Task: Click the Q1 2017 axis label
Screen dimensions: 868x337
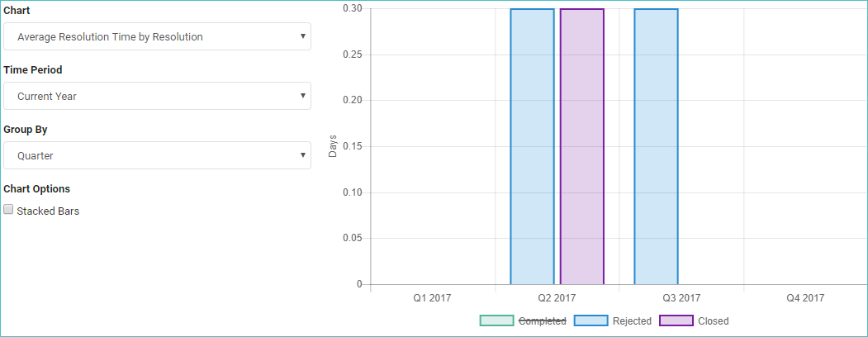Action: pyautogui.click(x=432, y=298)
